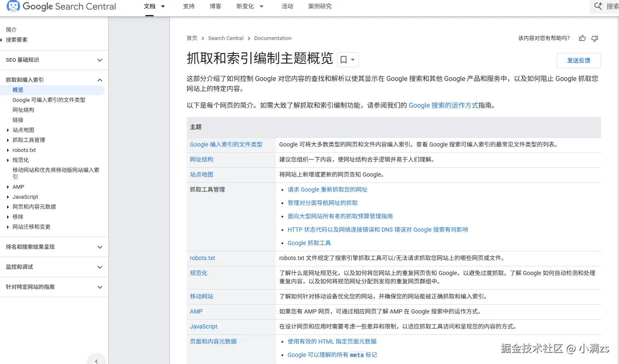619x364 pixels.
Task: Open the 文档 top navigation tab
Action: tap(154, 6)
